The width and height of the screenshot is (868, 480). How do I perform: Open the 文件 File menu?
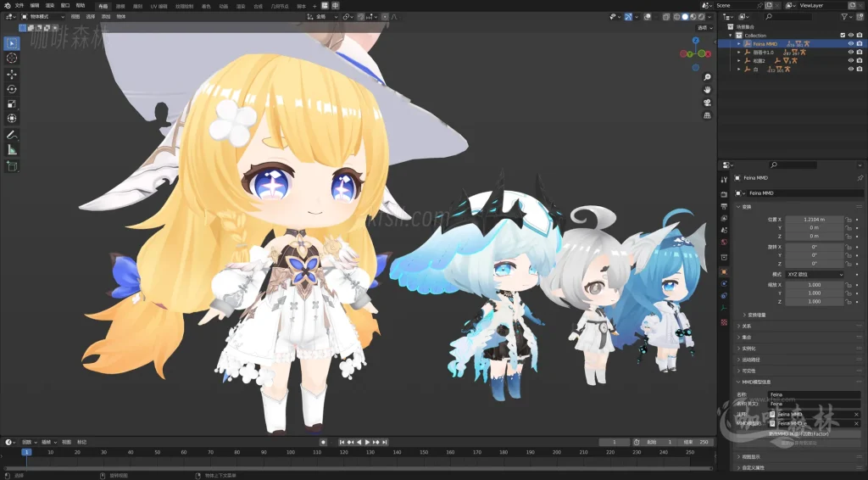[19, 6]
